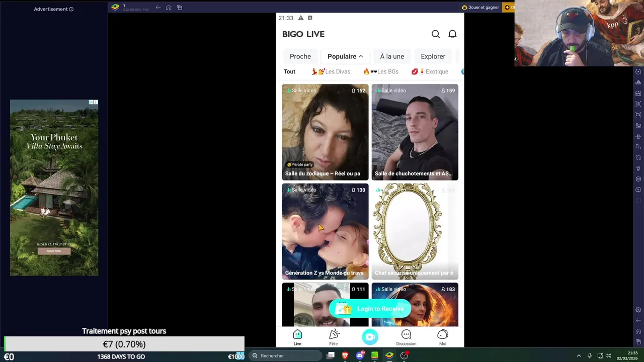Open the Génération Z vs Monde live room
The width and height of the screenshot is (644, 362).
pyautogui.click(x=325, y=231)
